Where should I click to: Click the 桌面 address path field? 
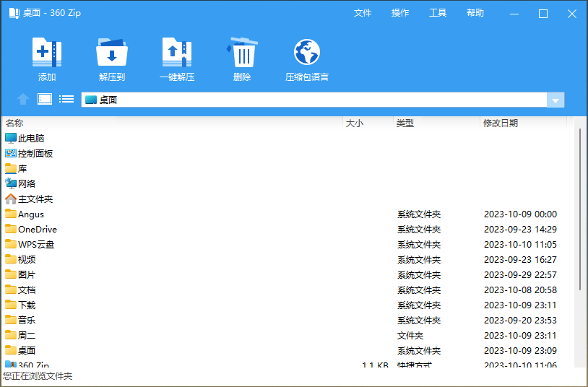coord(314,100)
